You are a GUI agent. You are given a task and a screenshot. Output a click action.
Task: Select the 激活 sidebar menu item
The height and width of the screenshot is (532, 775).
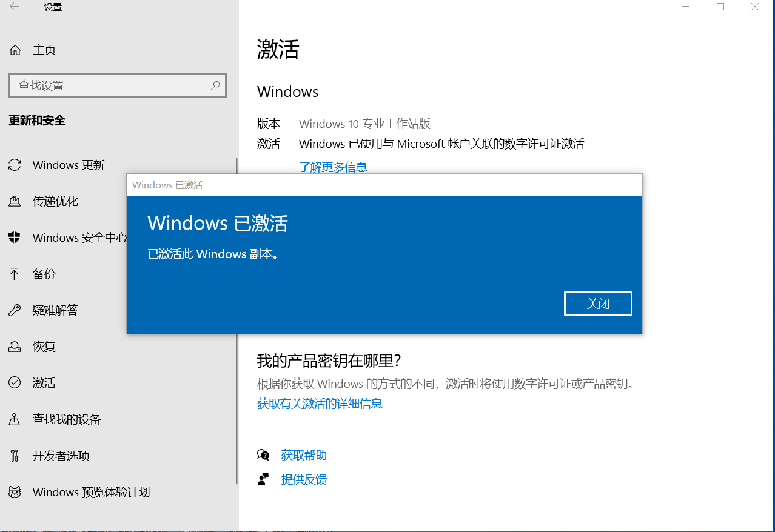pos(44,383)
